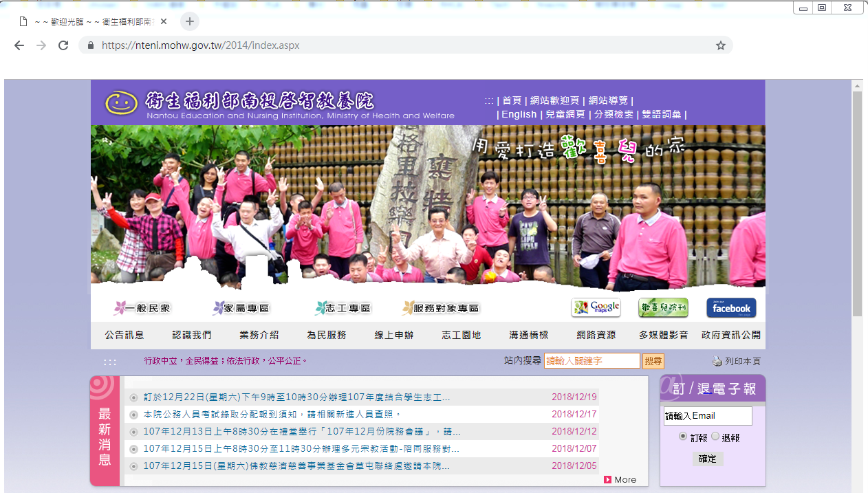Viewport: 868px width, 493px height.
Task: Click bullet icon of 2018/12/17 news row
Action: pos(134,415)
